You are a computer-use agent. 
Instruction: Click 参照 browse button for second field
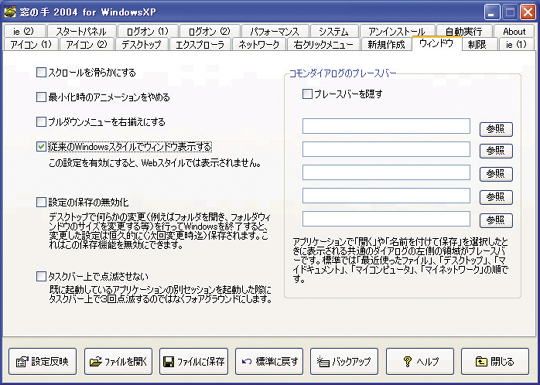click(x=496, y=150)
